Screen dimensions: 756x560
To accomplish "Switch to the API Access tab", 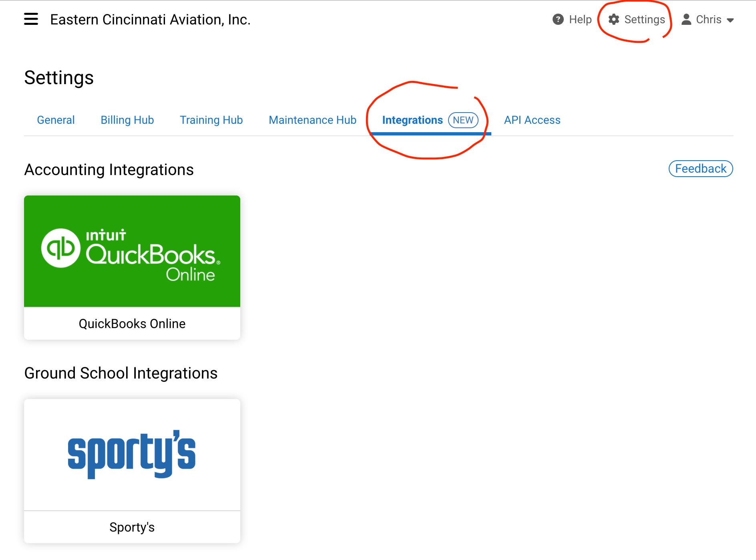I will click(532, 120).
